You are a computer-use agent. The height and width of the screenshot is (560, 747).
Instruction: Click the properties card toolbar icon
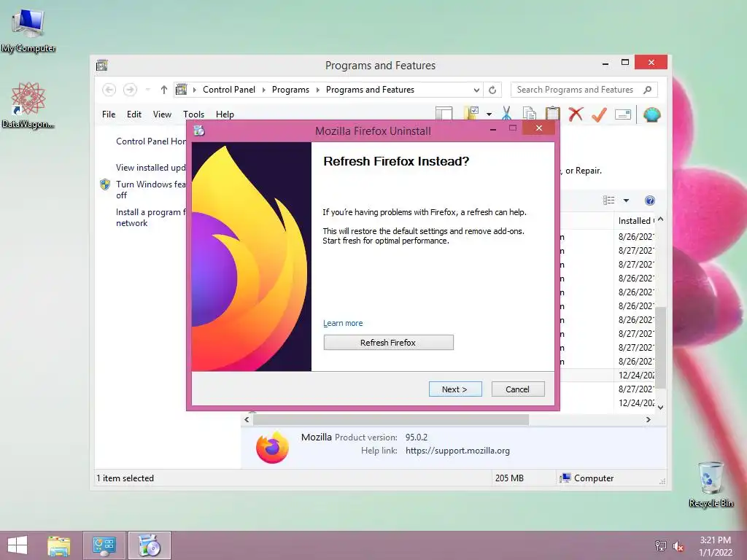click(x=623, y=114)
